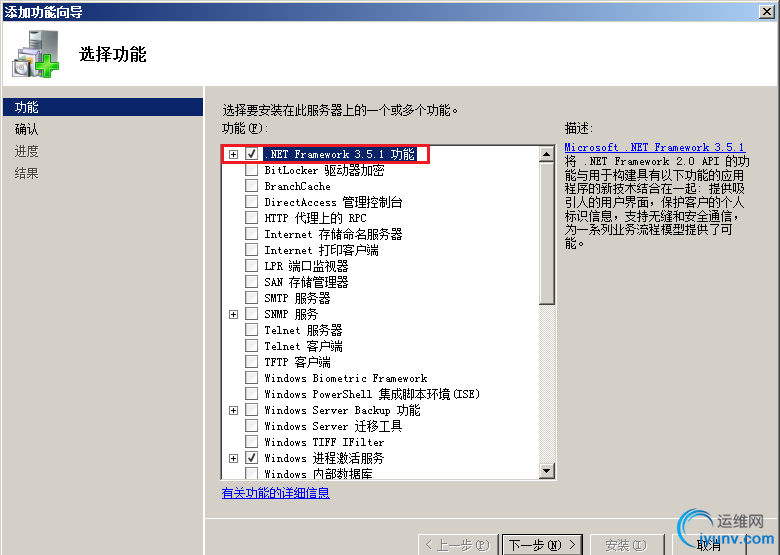780x555 pixels.
Task: Select the Windows TIFF IFilter row text
Action: click(324, 442)
